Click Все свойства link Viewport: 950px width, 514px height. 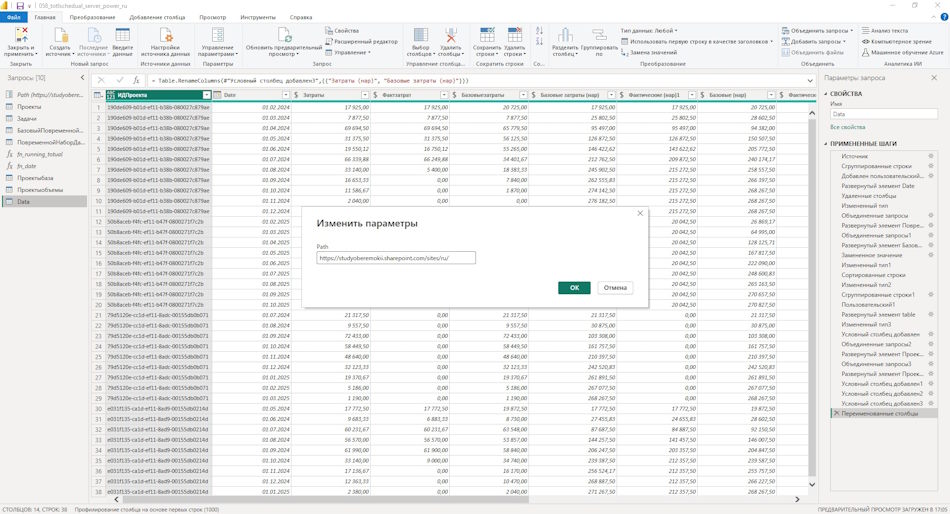click(x=848, y=127)
